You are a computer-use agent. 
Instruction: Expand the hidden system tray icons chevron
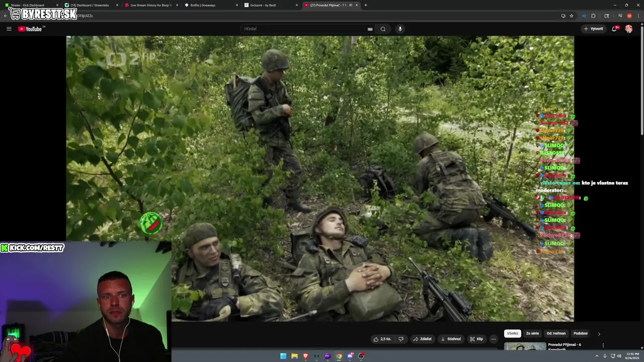pyautogui.click(x=597, y=356)
